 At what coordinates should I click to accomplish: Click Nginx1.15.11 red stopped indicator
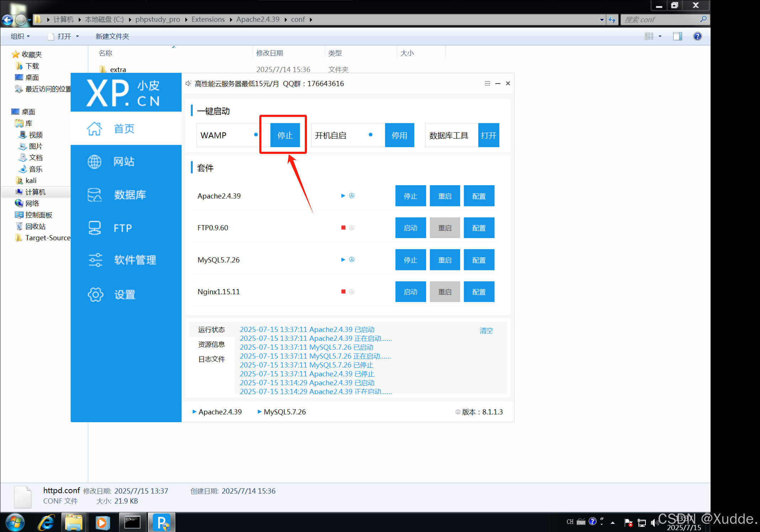[343, 291]
